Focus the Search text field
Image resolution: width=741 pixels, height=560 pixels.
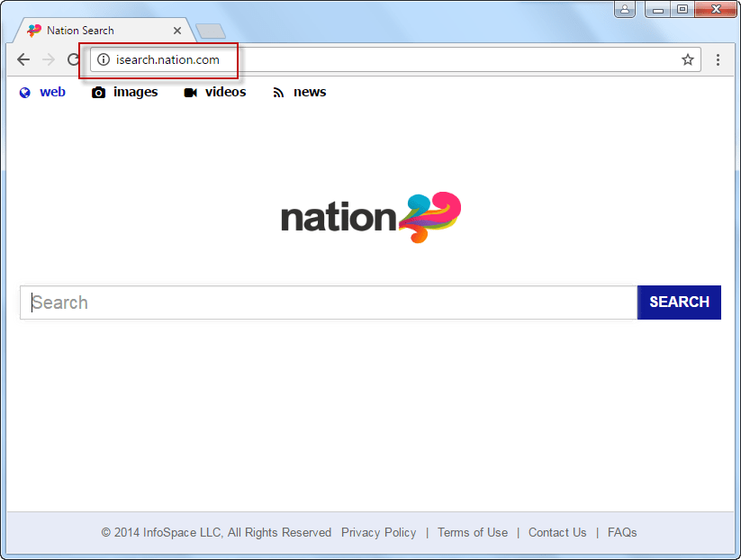click(329, 303)
